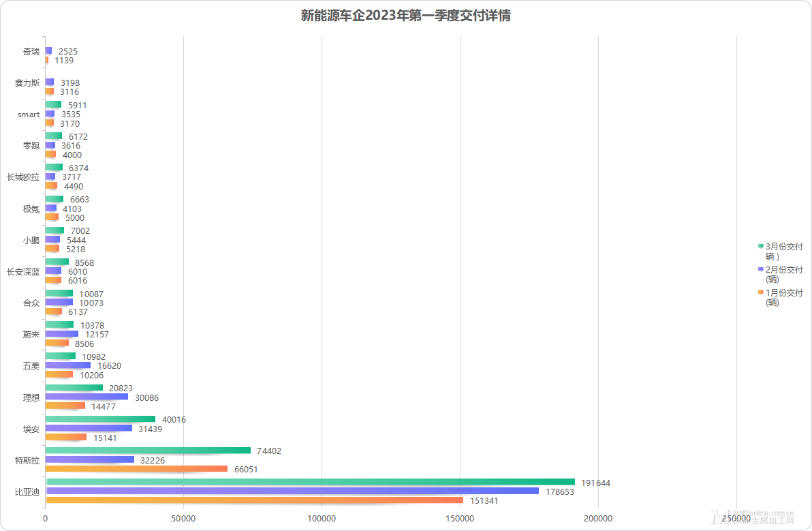The height and width of the screenshot is (531, 812).
Task: Click data label 10087
Action: coord(91,294)
